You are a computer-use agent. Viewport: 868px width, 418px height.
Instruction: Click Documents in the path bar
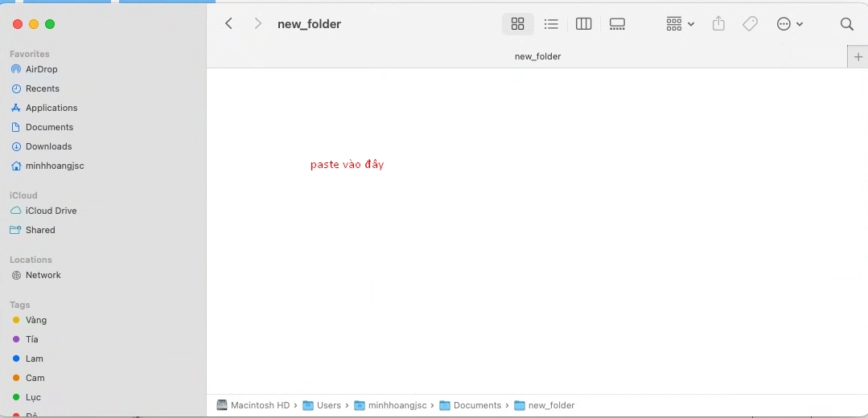477,405
